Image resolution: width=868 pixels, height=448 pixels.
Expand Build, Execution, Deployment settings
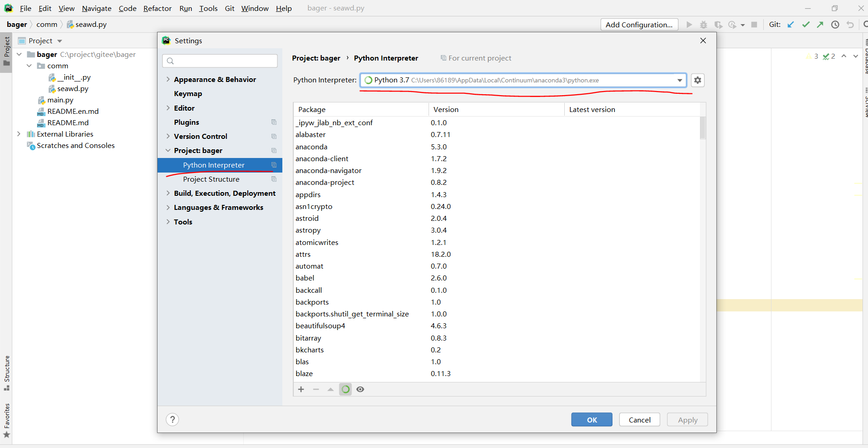(168, 193)
